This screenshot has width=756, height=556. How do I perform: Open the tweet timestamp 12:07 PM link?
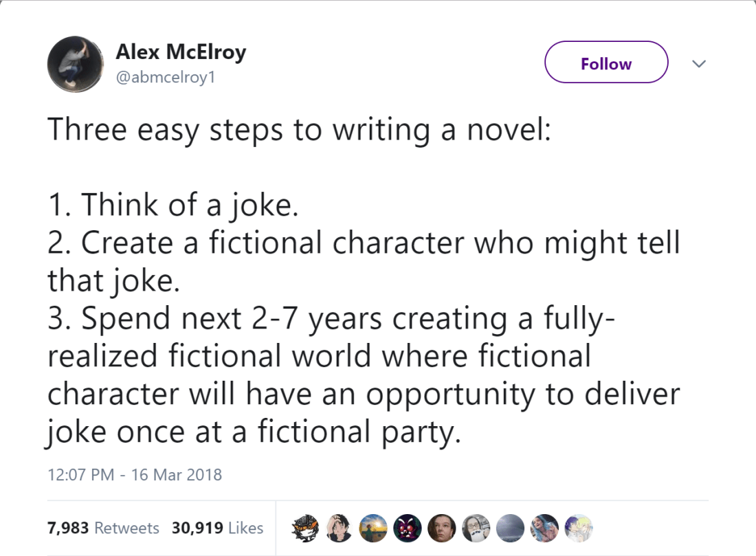(80, 474)
